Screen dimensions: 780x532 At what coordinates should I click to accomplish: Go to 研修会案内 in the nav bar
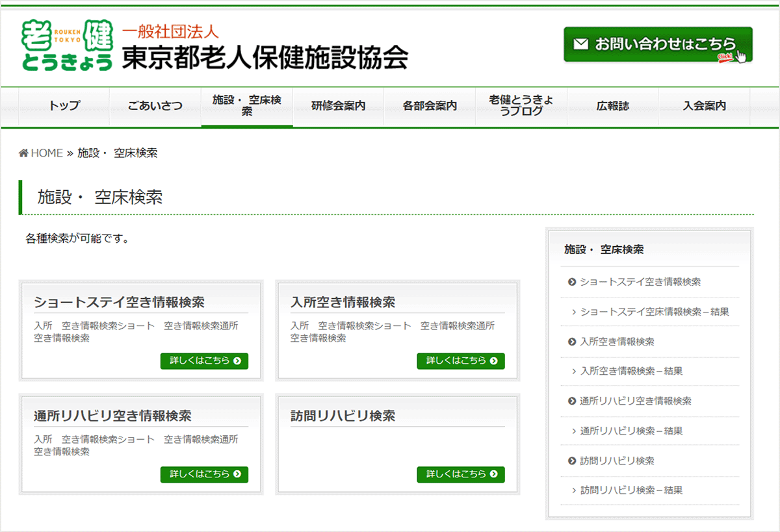[338, 107]
